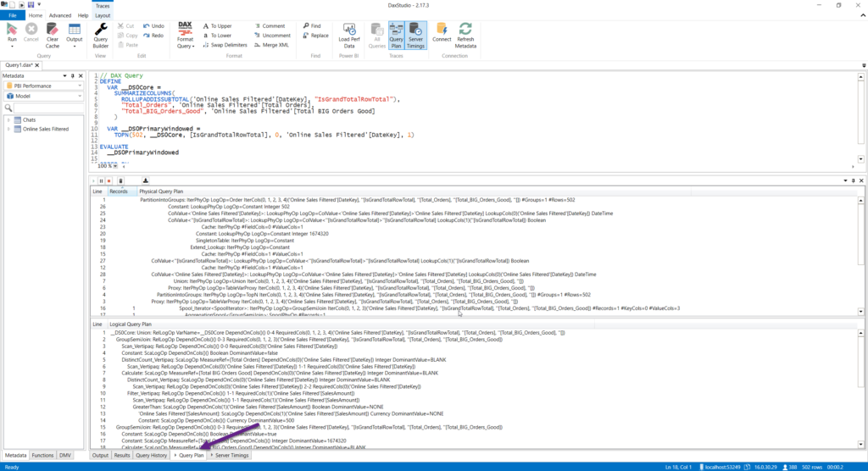The width and height of the screenshot is (868, 471).
Task: Click the Physical Query Plan column header
Action: (x=161, y=191)
